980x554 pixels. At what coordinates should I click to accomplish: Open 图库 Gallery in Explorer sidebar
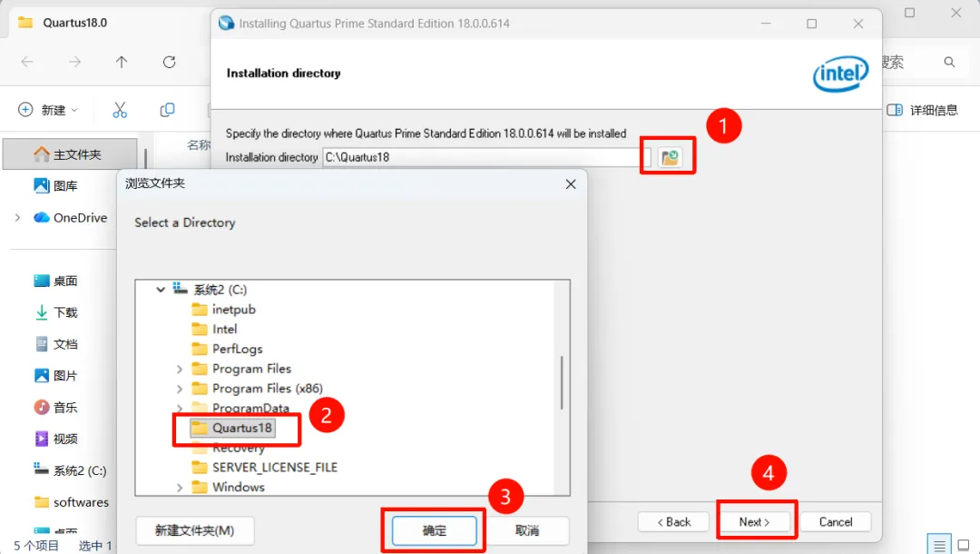(x=55, y=185)
